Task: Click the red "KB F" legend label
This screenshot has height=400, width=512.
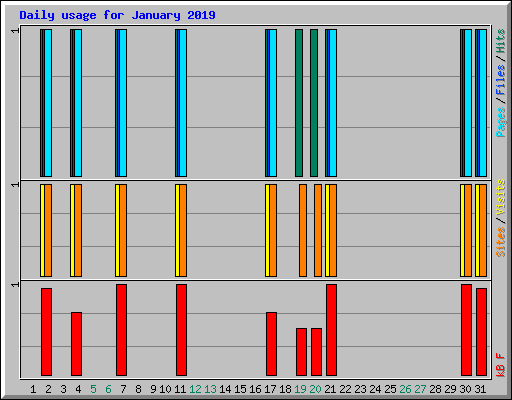Action: coord(501,365)
